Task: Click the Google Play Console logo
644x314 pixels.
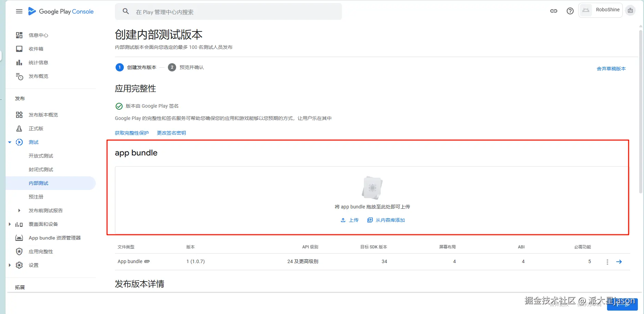Action: point(61,11)
